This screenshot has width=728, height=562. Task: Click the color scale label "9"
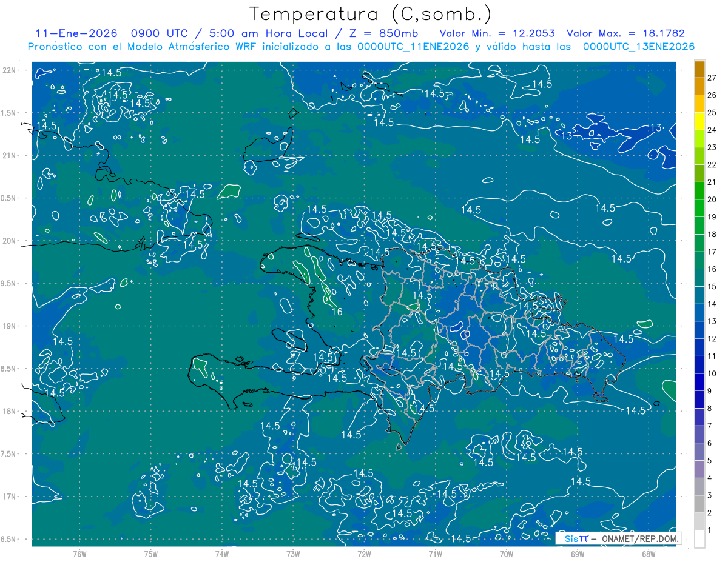[x=710, y=391]
